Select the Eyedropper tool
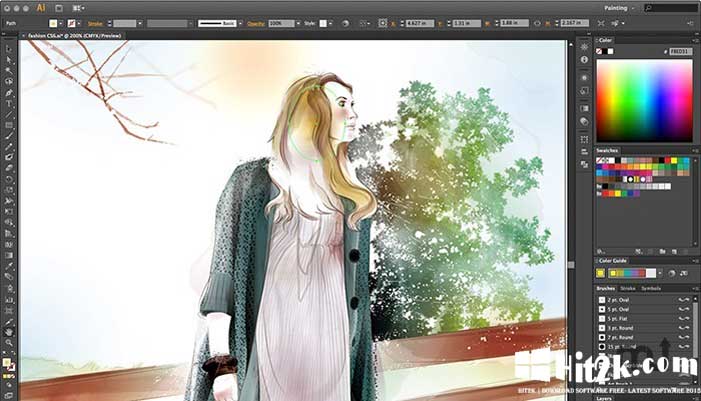This screenshot has width=701, height=401. pos(8,266)
